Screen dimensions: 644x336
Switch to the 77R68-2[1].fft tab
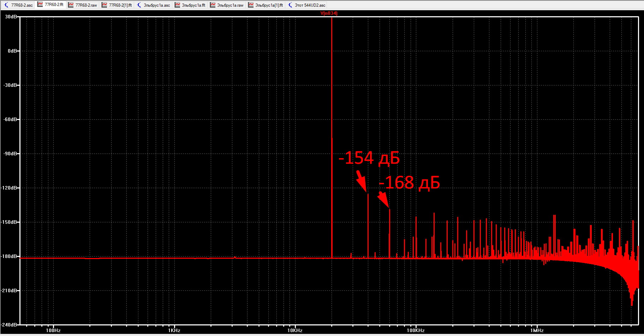coord(117,5)
